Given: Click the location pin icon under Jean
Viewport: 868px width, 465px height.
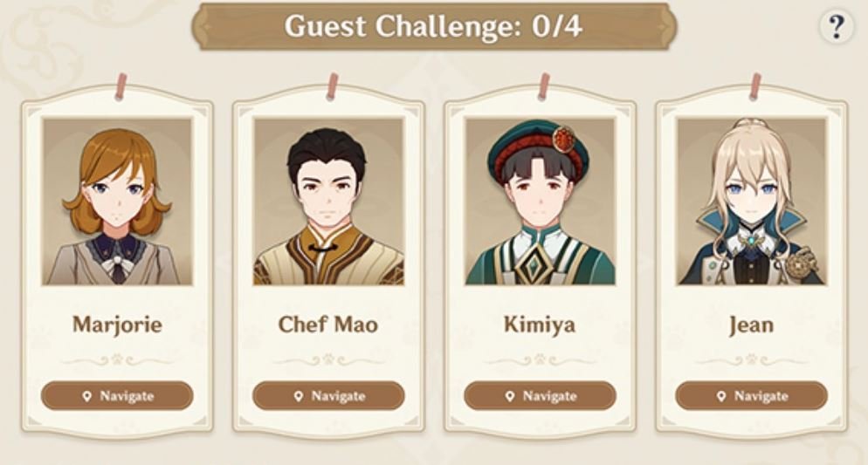Looking at the screenshot, I should (720, 396).
